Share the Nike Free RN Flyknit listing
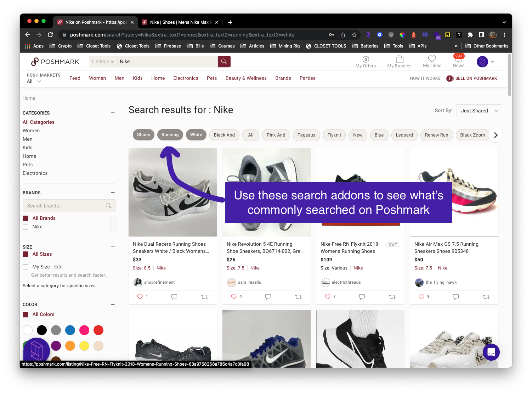Screen dimensions: 532x394 (392, 297)
